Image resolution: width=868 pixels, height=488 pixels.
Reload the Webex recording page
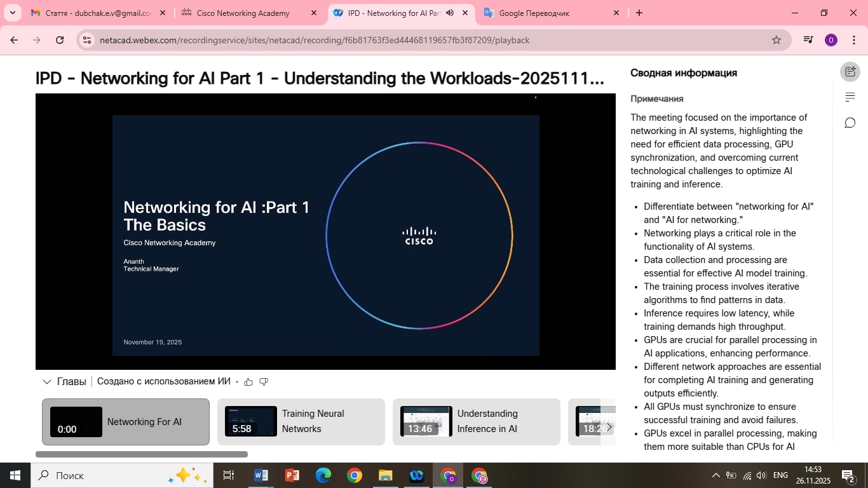[60, 40]
